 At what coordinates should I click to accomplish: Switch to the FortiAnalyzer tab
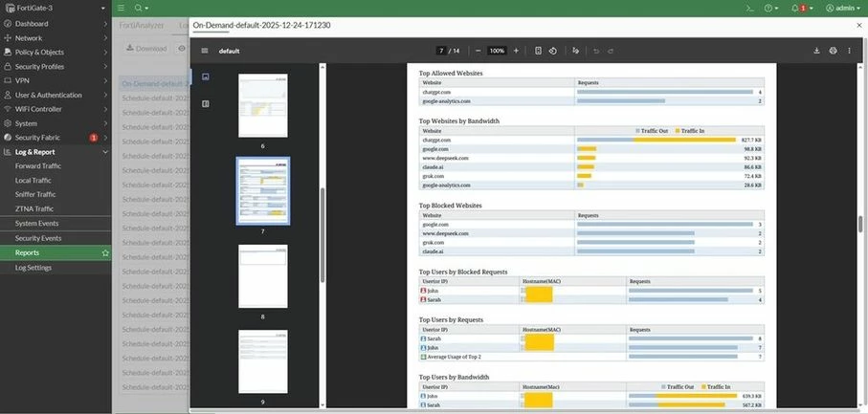142,26
